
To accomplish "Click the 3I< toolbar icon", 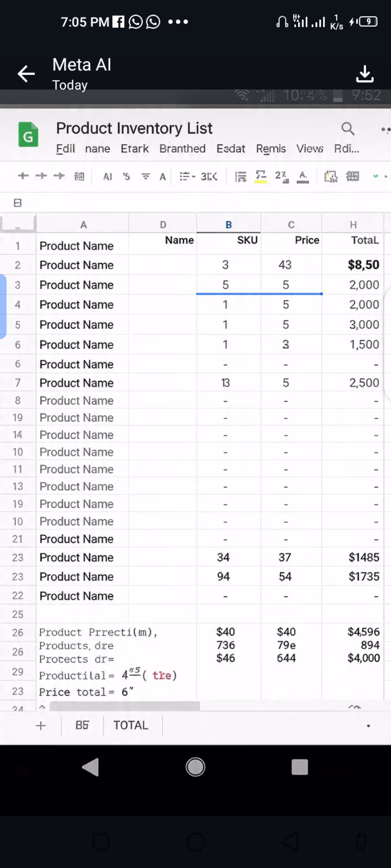I will click(209, 177).
